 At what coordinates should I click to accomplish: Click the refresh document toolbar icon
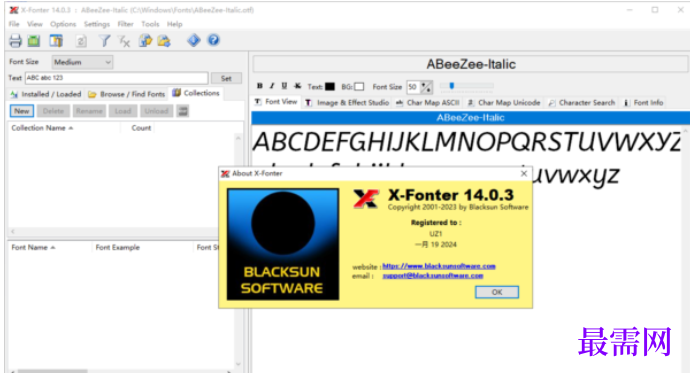[81, 41]
